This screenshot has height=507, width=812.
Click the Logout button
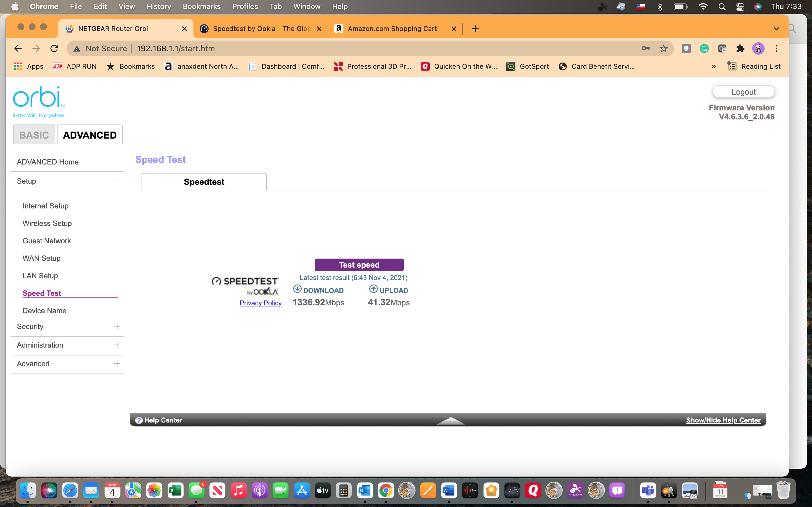pyautogui.click(x=743, y=92)
